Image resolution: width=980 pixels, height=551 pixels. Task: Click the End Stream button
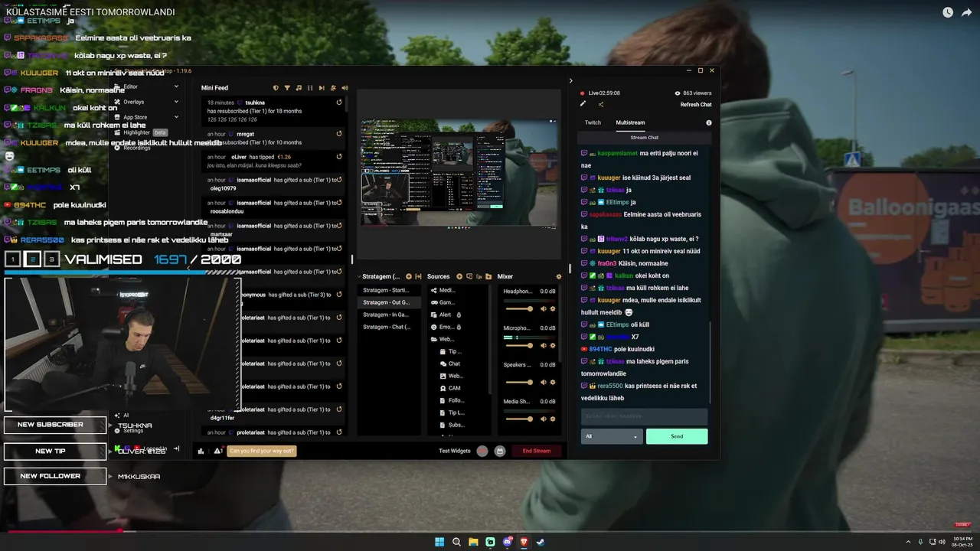pos(537,451)
